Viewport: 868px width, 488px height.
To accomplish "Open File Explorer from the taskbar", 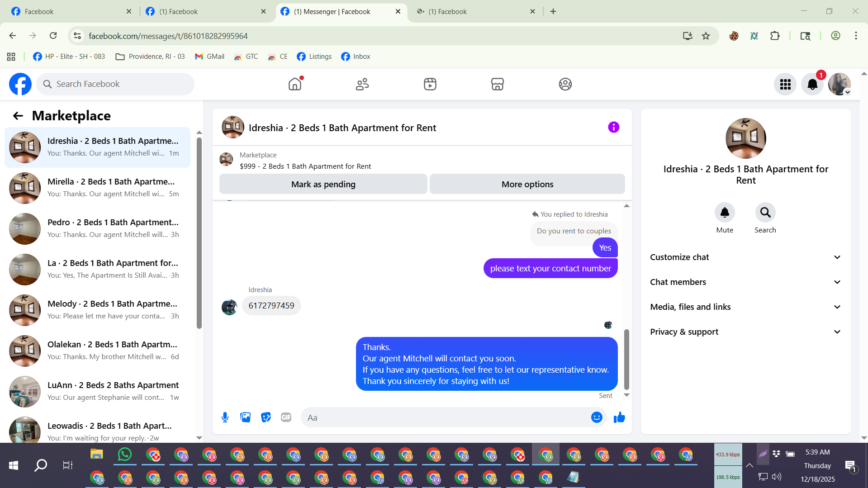I will tap(97, 454).
